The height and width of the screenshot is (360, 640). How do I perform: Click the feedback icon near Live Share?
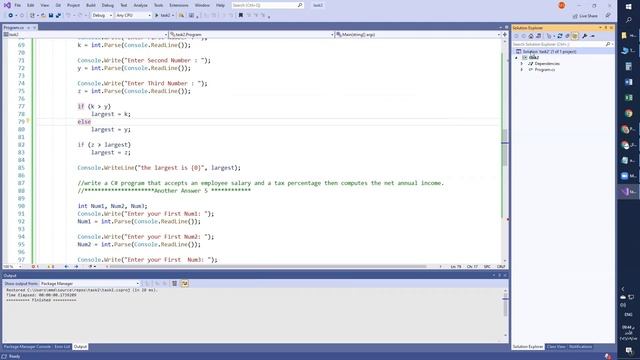click(608, 16)
